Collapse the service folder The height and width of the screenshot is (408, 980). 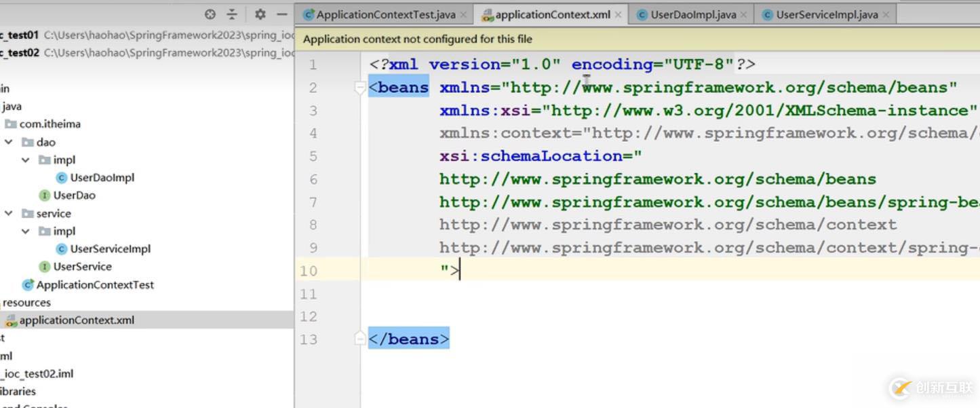[x=9, y=213]
